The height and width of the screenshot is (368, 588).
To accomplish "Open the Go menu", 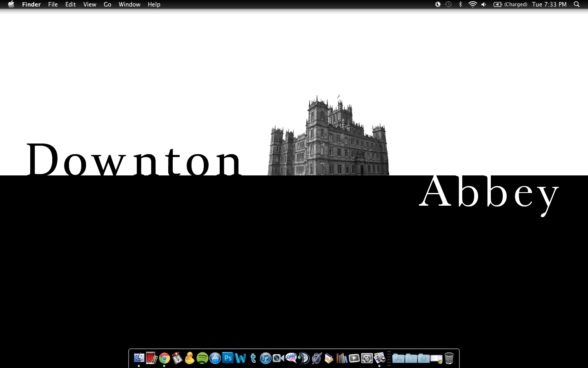I will pyautogui.click(x=107, y=4).
